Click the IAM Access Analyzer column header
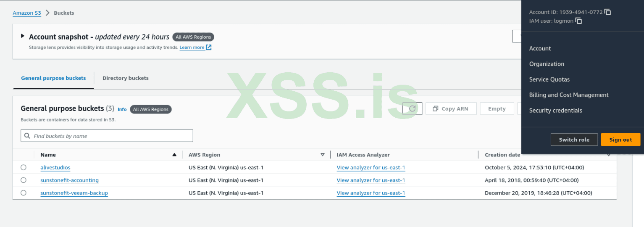The height and width of the screenshot is (227, 644). click(363, 155)
